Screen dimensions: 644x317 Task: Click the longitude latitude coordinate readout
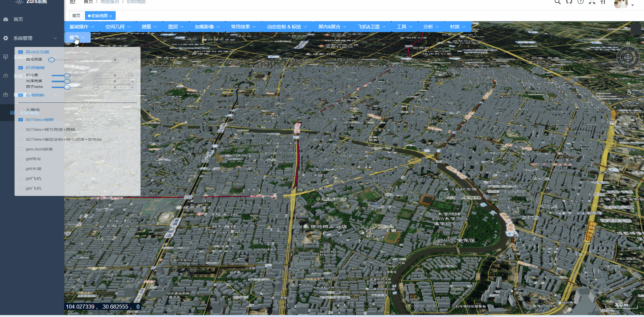click(103, 307)
